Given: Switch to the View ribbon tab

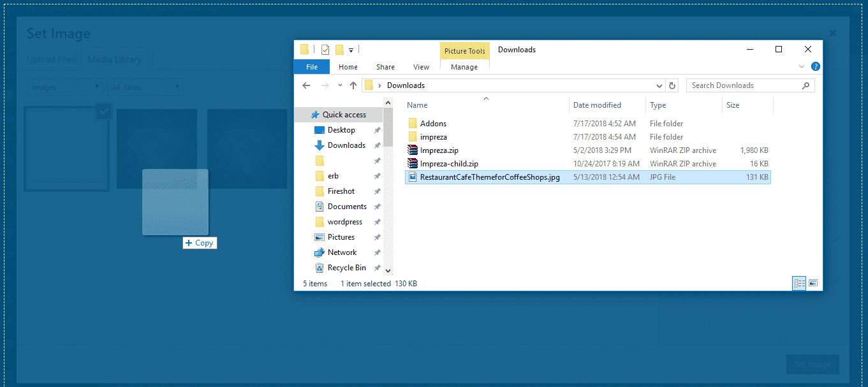Looking at the screenshot, I should pyautogui.click(x=421, y=67).
